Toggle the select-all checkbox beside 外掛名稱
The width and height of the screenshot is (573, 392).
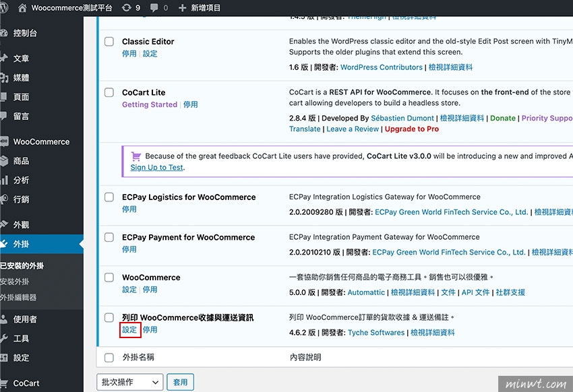click(109, 358)
